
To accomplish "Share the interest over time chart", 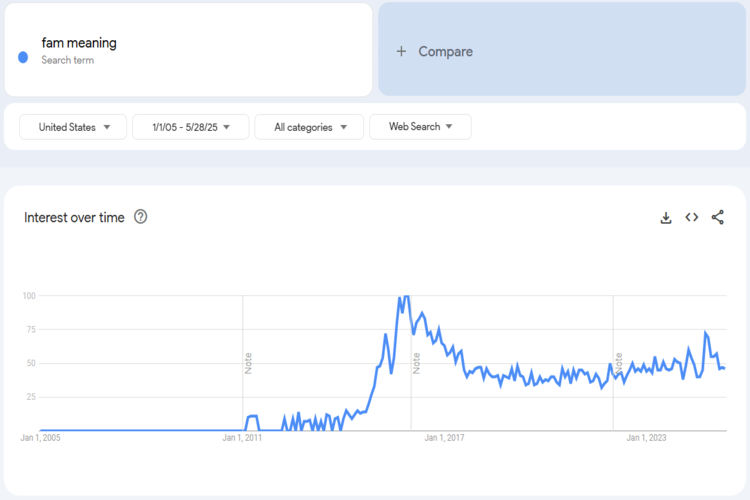I will (x=717, y=217).
